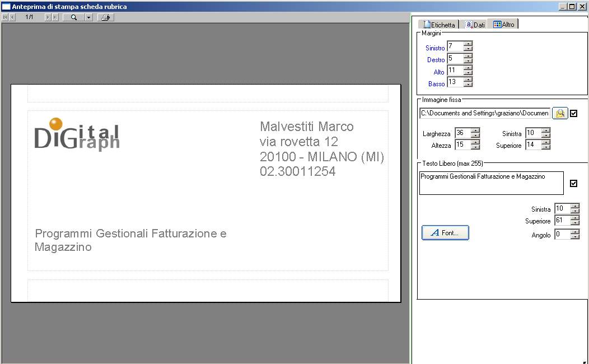
Task: Click the Altezza image height field
Action: coord(463,144)
